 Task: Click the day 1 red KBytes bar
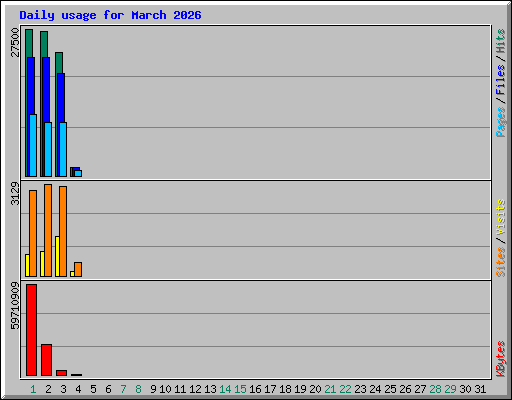[x=31, y=330]
